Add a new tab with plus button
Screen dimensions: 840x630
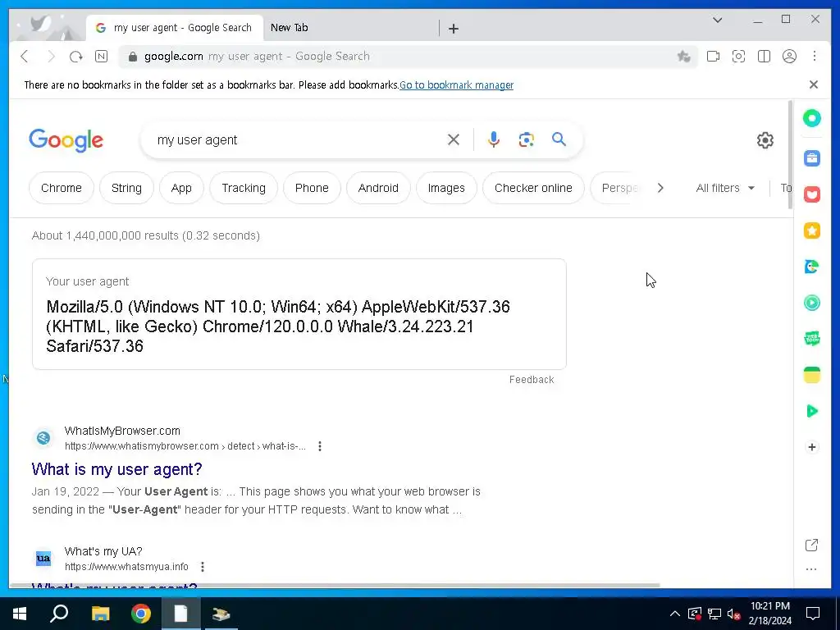[x=453, y=29]
